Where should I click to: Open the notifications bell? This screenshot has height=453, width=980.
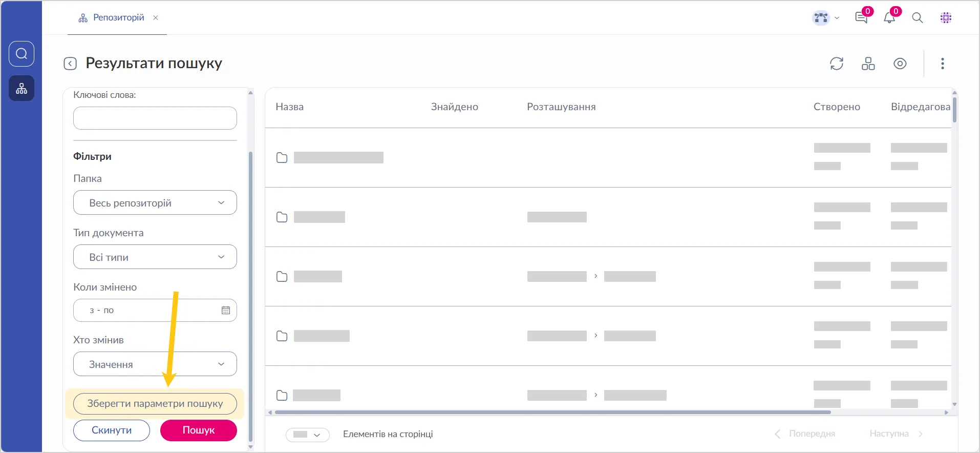889,18
